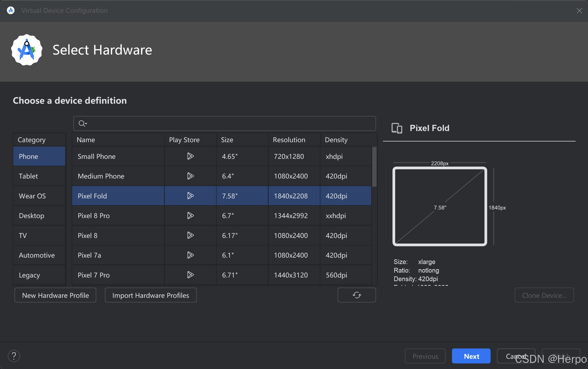The height and width of the screenshot is (369, 588).
Task: Open the search options magnifier dropdown
Action: [83, 124]
